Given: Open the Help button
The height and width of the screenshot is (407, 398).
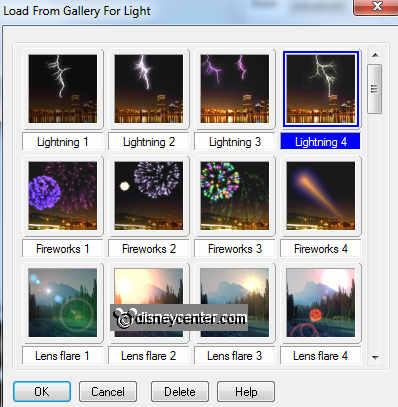Looking at the screenshot, I should point(246,392).
